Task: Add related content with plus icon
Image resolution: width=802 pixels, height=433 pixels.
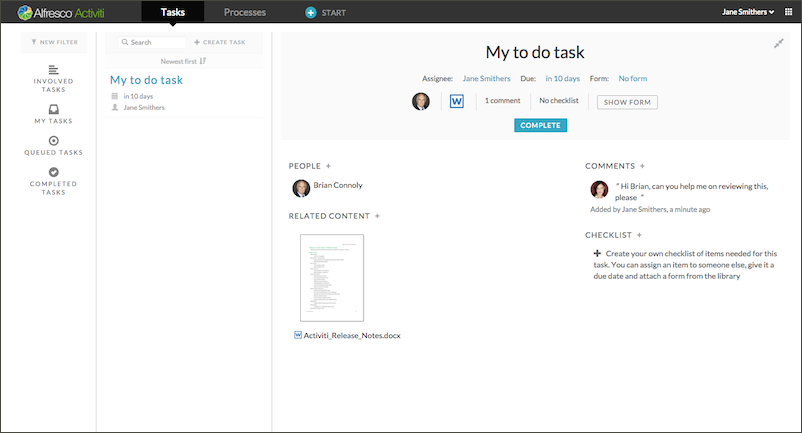Action: tap(377, 216)
